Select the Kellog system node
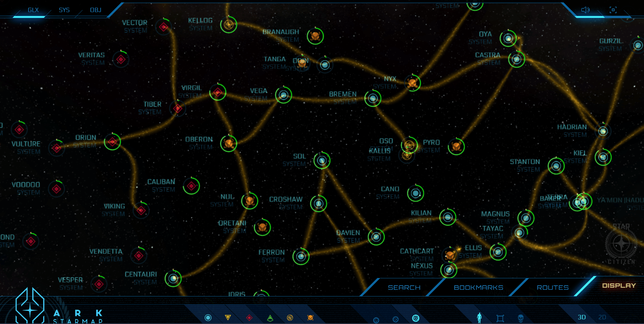 pos(229,25)
